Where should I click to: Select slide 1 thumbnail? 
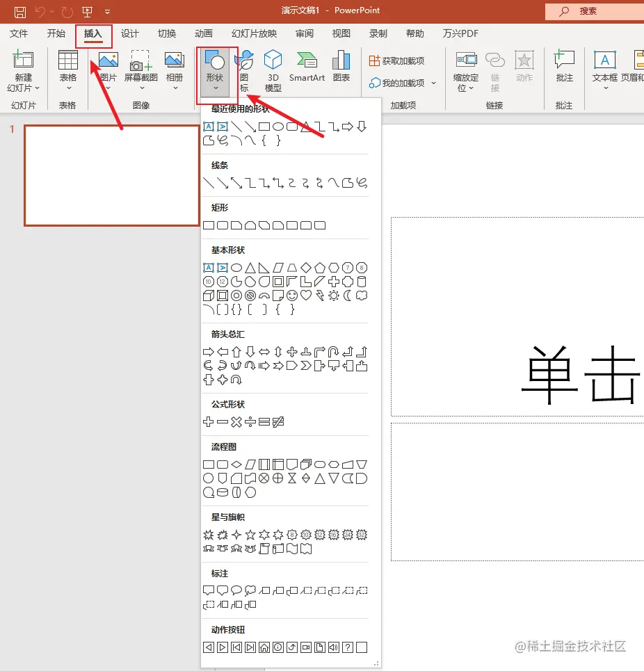click(112, 175)
